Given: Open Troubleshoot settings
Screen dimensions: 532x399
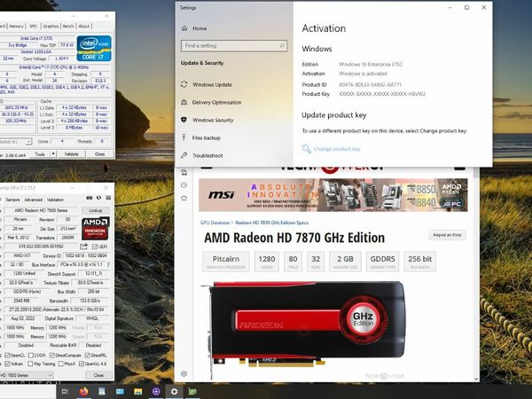Looking at the screenshot, I should tap(207, 155).
